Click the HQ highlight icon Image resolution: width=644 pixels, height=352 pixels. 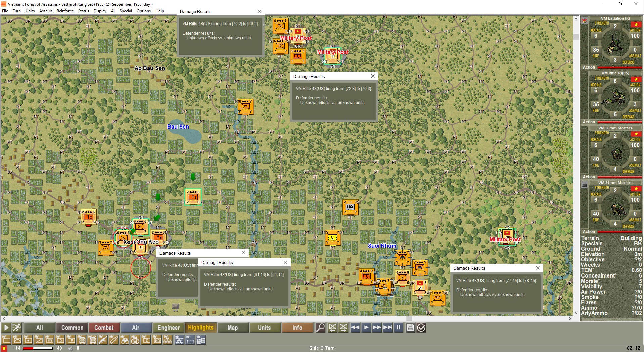point(156,340)
